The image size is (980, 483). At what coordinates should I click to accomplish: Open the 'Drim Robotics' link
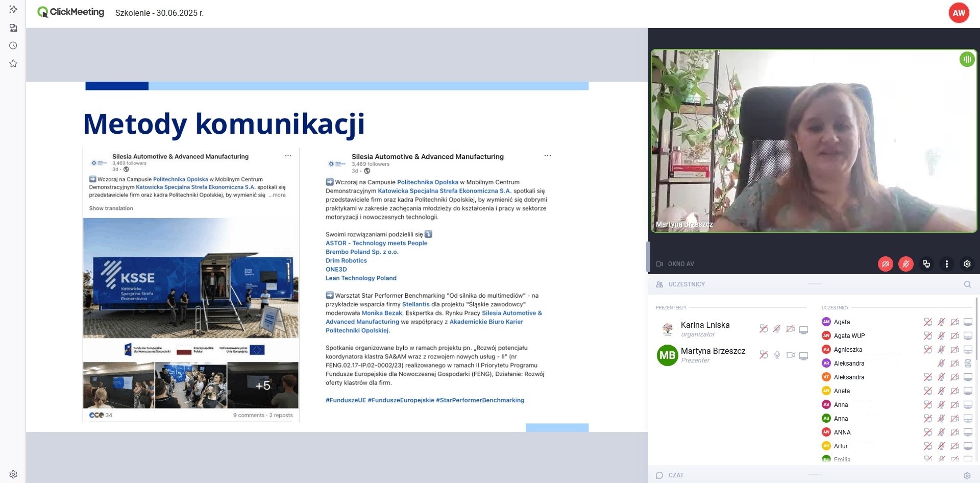coord(346,260)
